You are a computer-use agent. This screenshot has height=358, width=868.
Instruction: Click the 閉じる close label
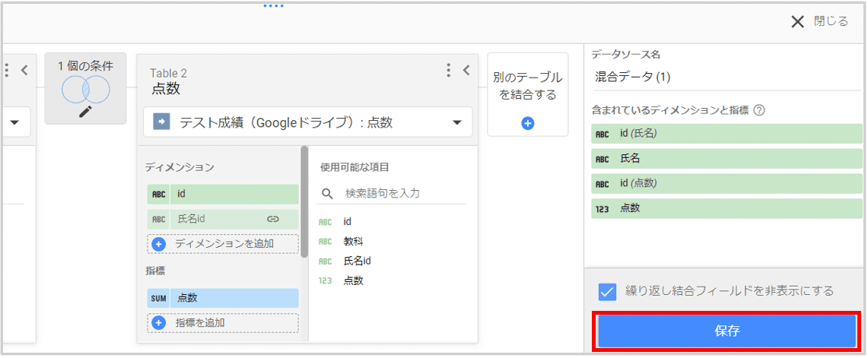click(831, 21)
